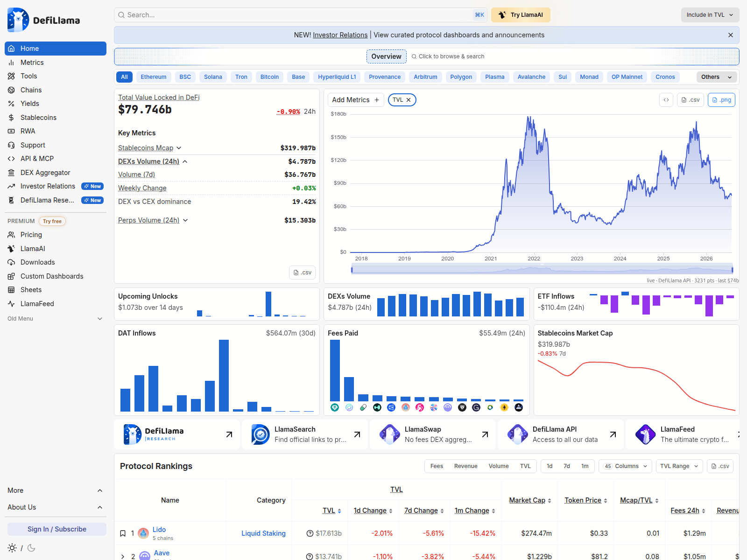The height and width of the screenshot is (560, 747).
Task: Select the All chains filter
Action: coord(124,77)
